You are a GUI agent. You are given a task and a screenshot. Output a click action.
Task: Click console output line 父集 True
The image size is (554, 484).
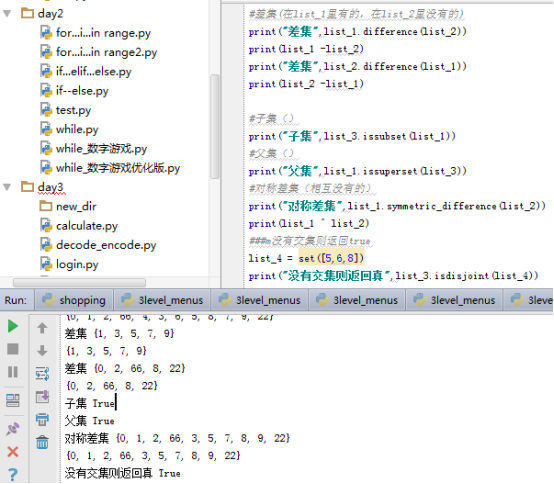[x=90, y=421]
